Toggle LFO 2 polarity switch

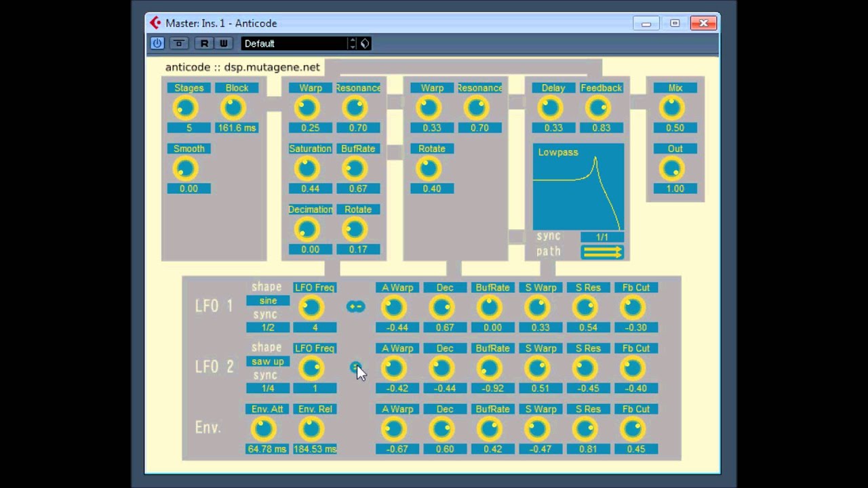click(x=355, y=368)
